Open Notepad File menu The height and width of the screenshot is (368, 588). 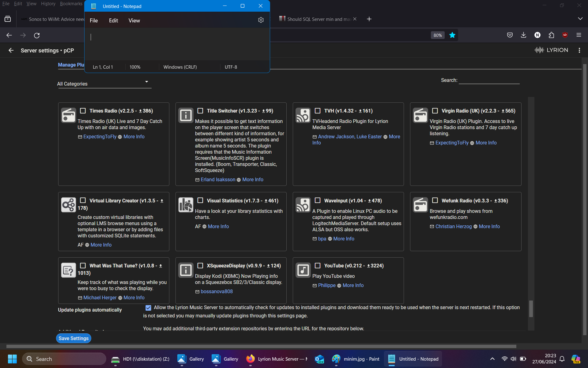[x=94, y=21]
